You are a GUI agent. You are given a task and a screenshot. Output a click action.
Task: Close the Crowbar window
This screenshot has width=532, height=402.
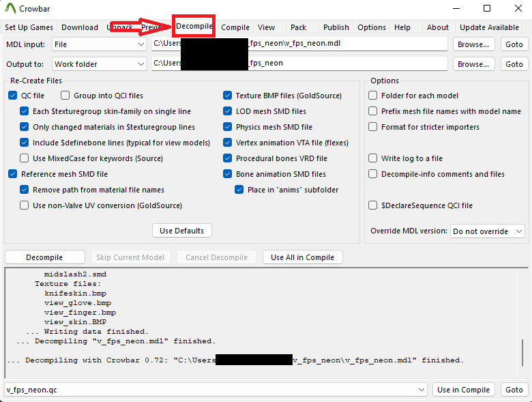[x=518, y=8]
